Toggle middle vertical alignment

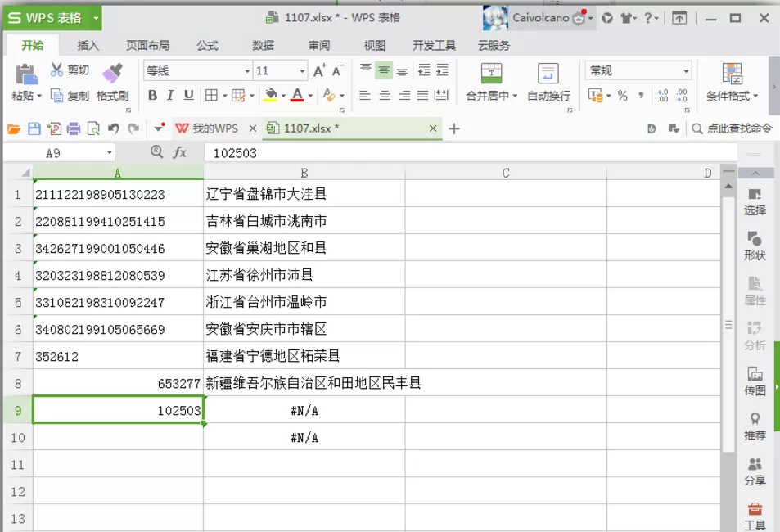[x=384, y=70]
